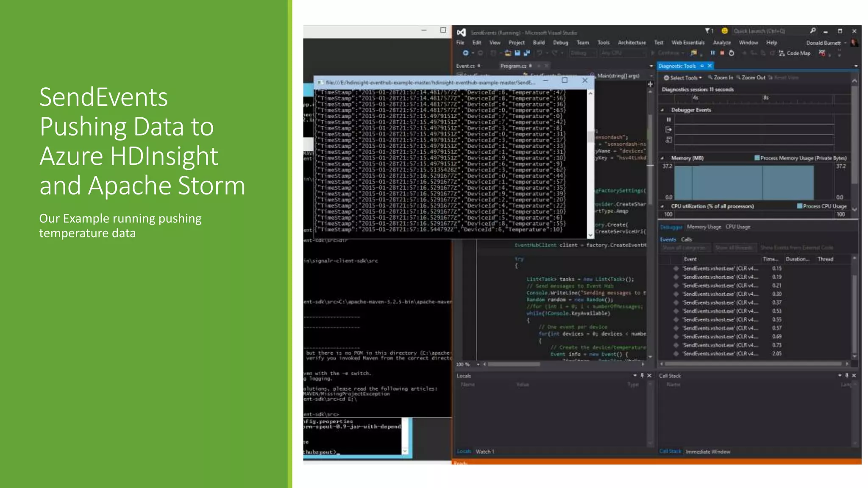Click the diagnostics session timeline ruler
Screen dimensions: 868x488
(754, 99)
